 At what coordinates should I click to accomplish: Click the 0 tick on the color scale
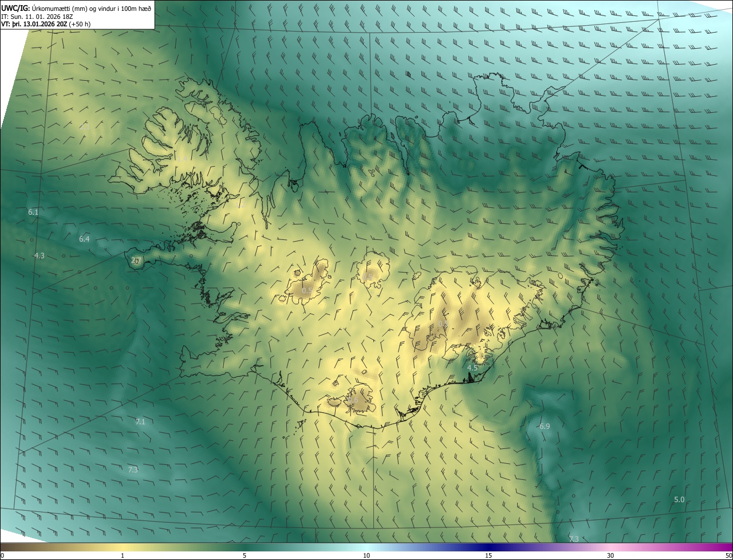[x=2, y=556]
